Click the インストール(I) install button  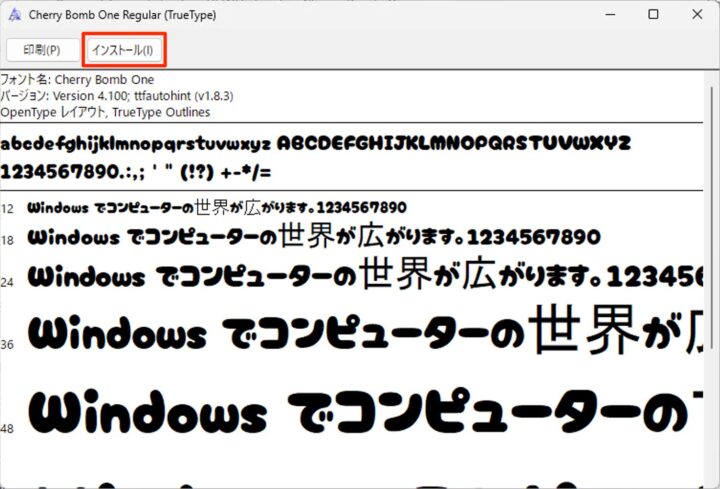click(124, 50)
